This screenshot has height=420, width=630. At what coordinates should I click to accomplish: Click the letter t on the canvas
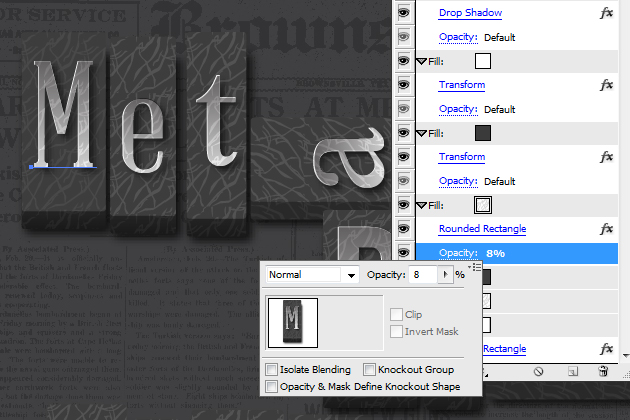[216, 121]
